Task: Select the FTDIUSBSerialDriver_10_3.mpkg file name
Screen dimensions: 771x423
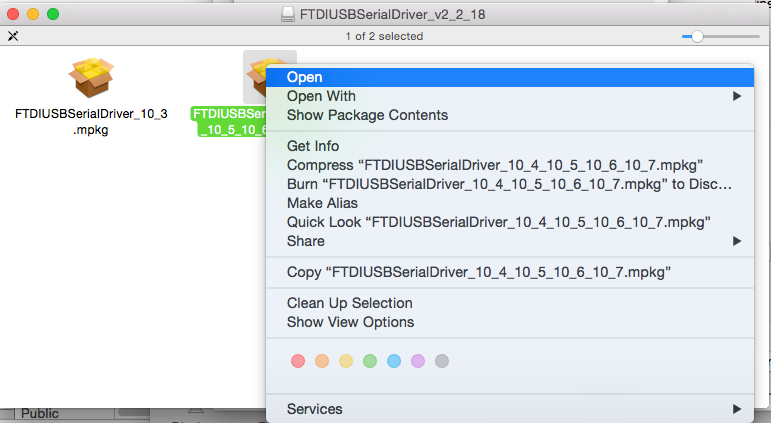Action: pos(91,121)
